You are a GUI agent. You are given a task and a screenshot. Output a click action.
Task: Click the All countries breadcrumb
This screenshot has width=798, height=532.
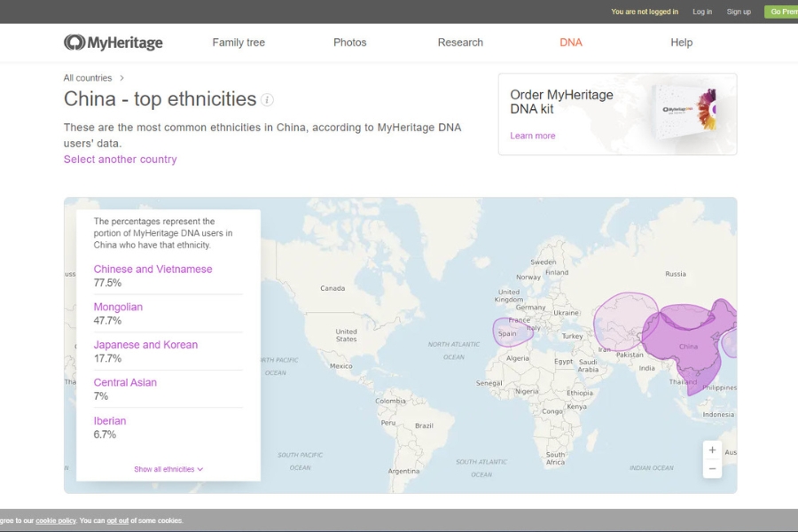[88, 78]
